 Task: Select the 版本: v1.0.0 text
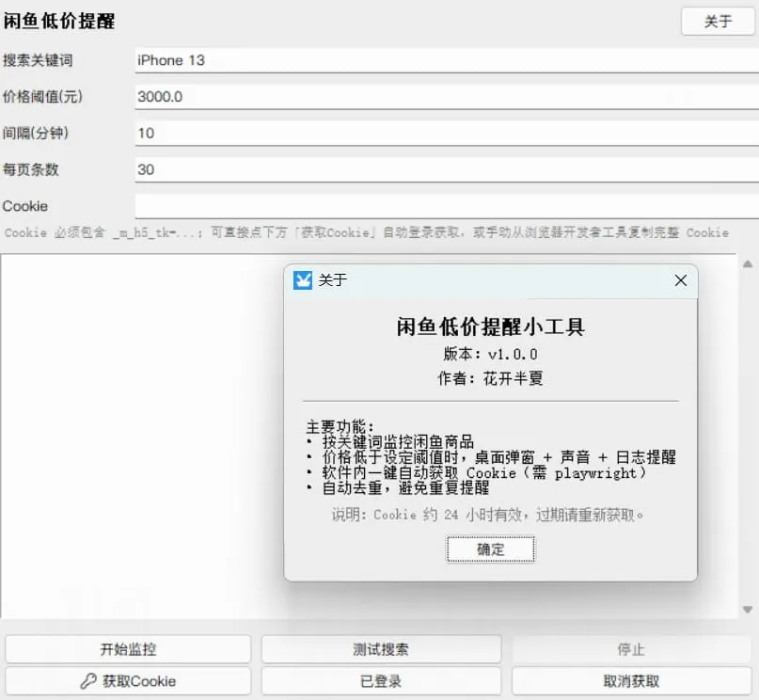pyautogui.click(x=490, y=354)
